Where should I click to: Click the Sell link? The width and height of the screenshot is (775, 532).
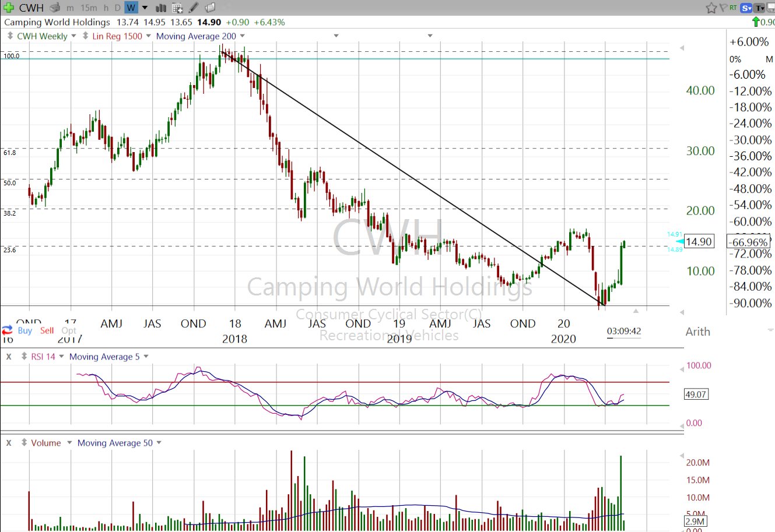tap(47, 330)
